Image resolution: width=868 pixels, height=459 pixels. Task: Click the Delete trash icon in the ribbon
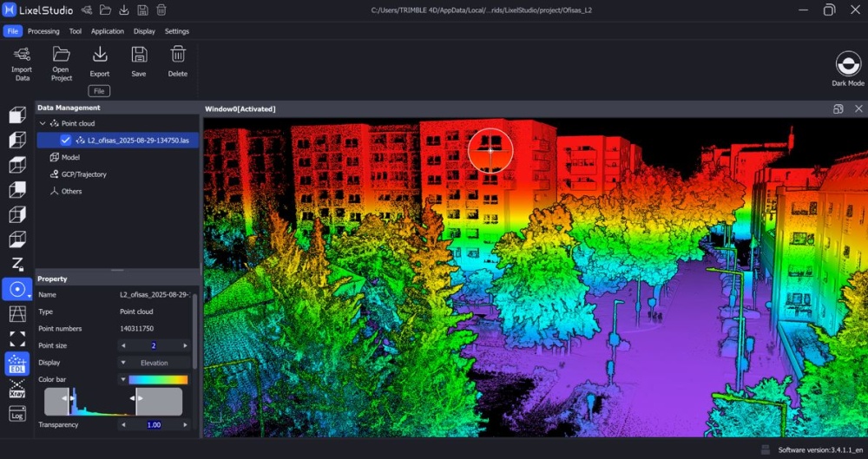178,61
